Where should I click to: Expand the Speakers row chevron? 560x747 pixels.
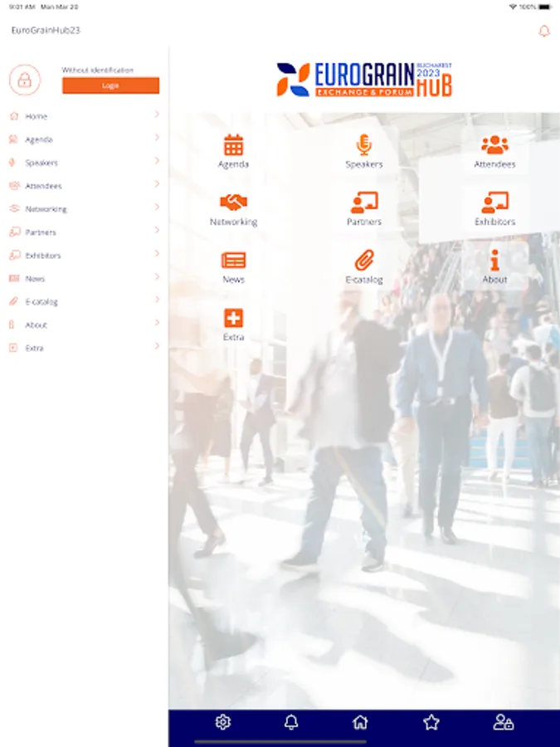pos(157,160)
